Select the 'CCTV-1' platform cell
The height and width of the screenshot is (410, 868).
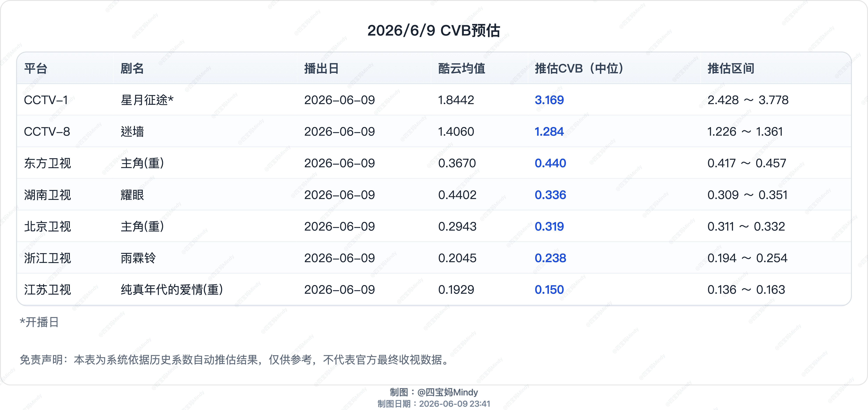46,100
